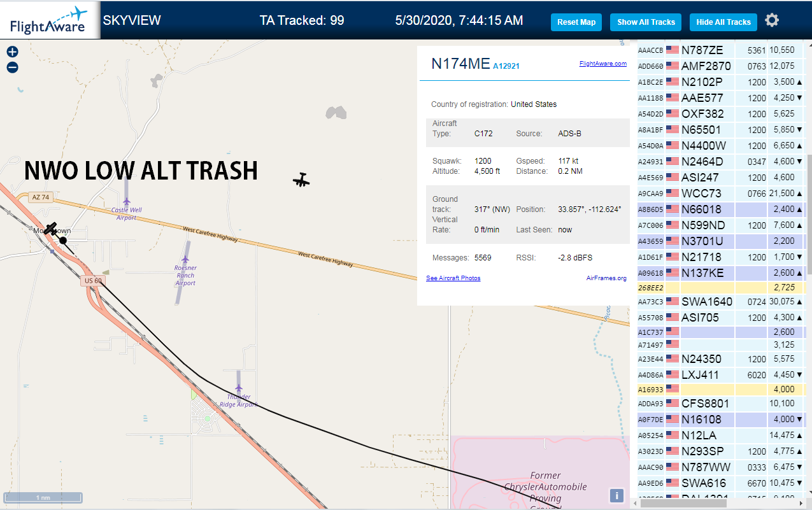812x510 pixels.
Task: Click the US flag in SWA1640 row
Action: [x=673, y=301]
